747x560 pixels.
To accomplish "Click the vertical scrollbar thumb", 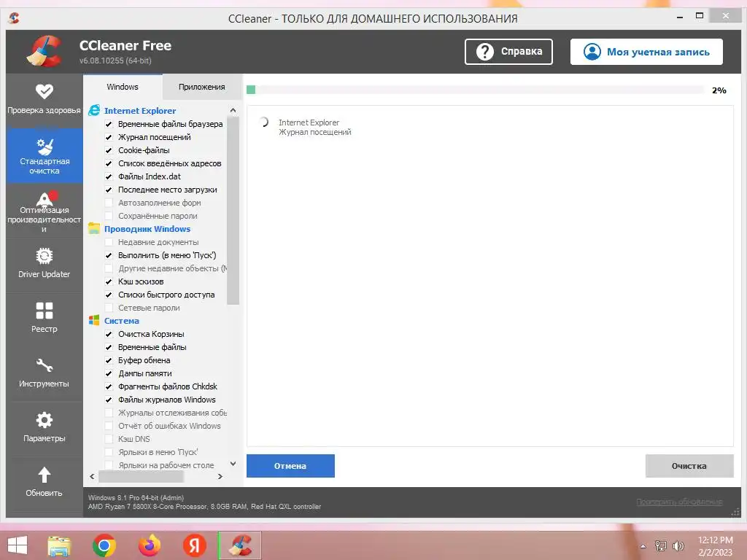I will (233, 210).
